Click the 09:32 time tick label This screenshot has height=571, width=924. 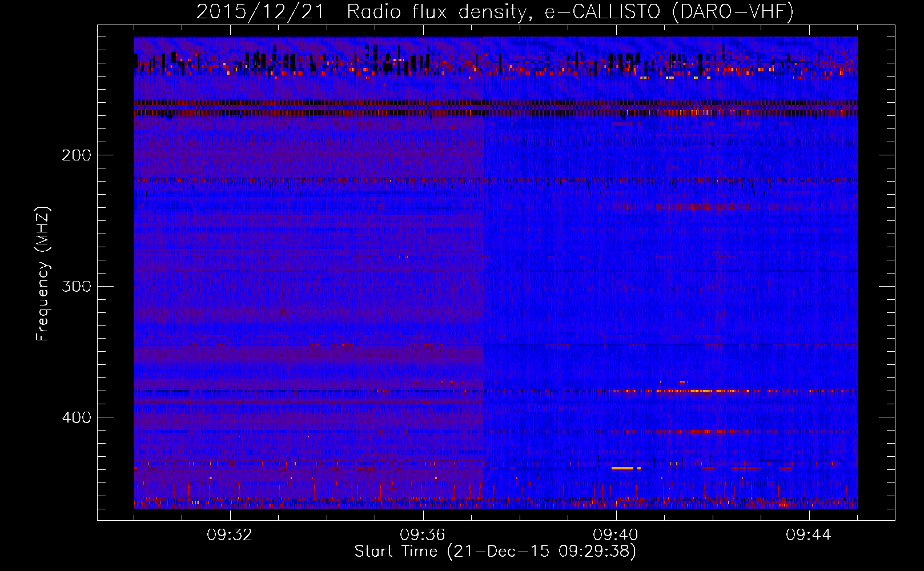230,535
